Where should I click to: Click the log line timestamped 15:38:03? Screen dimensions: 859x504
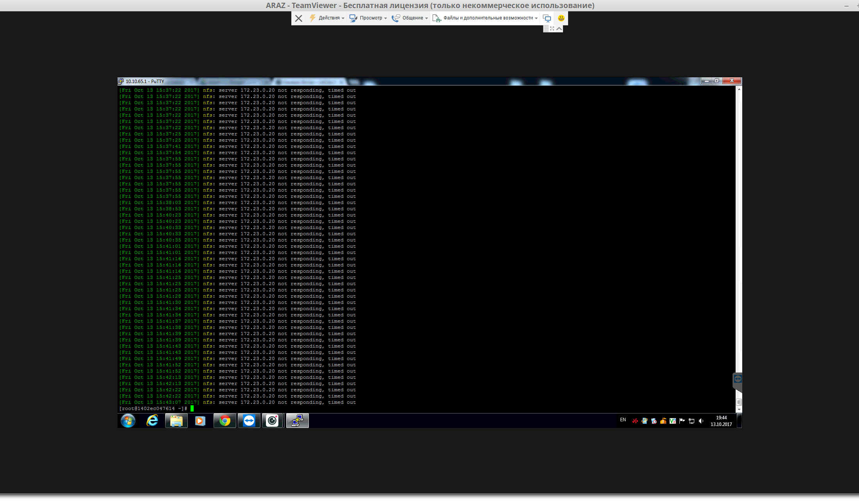[237, 202]
